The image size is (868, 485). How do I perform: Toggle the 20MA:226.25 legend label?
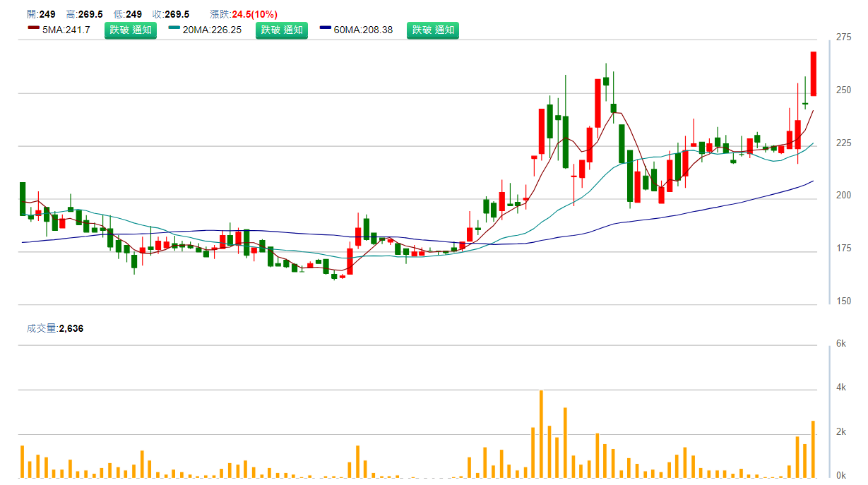point(212,30)
